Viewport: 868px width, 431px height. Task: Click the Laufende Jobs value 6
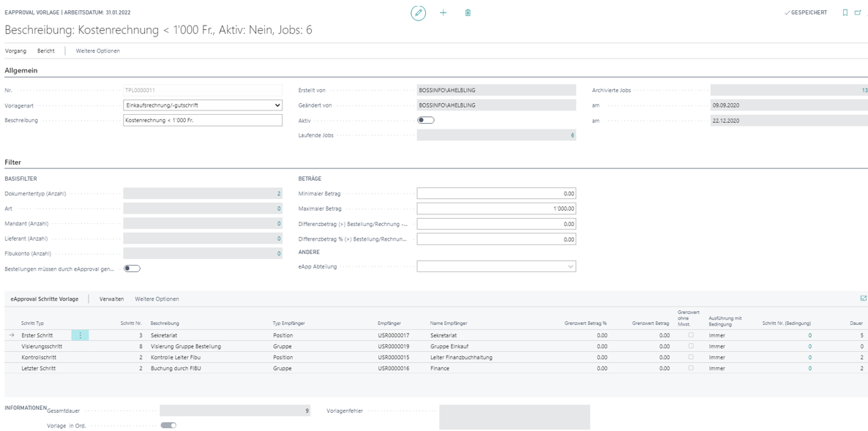[572, 135]
